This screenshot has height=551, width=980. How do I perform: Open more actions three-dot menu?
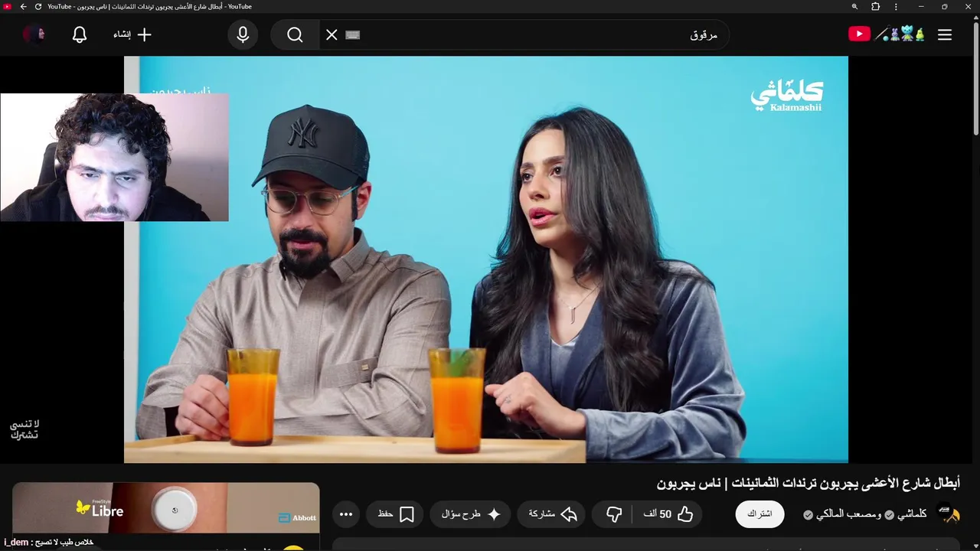[346, 514]
